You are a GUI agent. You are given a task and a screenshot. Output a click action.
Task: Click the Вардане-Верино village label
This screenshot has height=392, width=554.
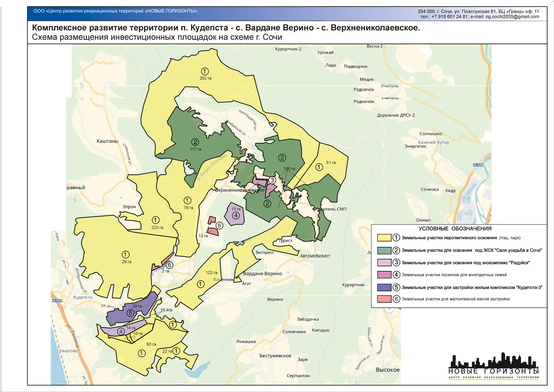pos(263,274)
